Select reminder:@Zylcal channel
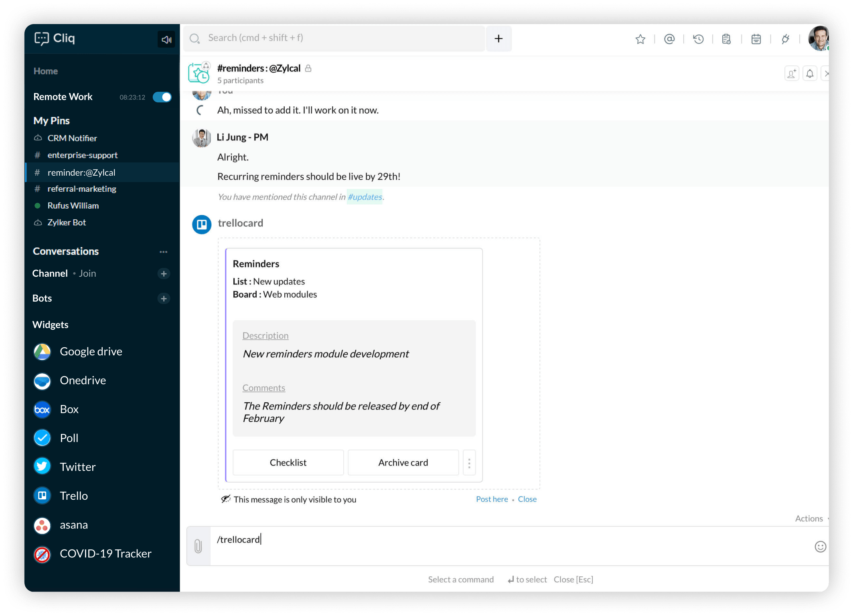Image resolution: width=853 pixels, height=616 pixels. click(102, 172)
